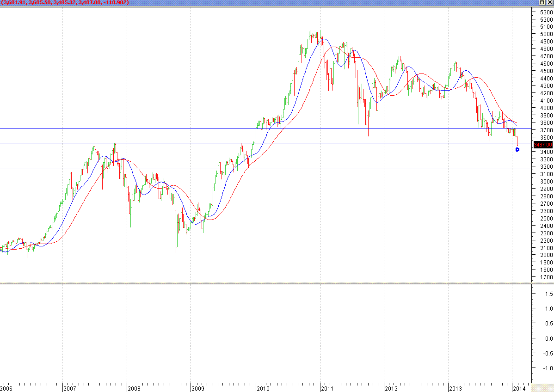Click the 3200 price axis label
The width and height of the screenshot is (554, 392).
pos(546,167)
